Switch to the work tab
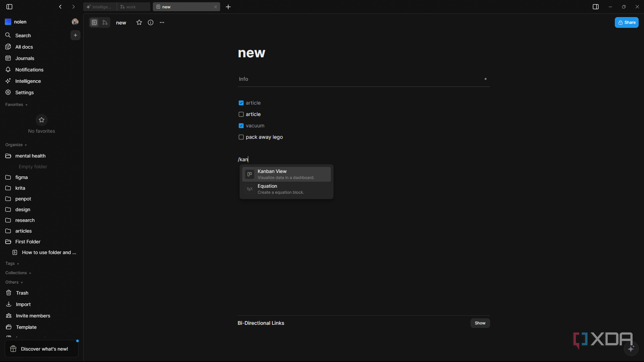Screen dimensions: 644x362 coord(133,7)
